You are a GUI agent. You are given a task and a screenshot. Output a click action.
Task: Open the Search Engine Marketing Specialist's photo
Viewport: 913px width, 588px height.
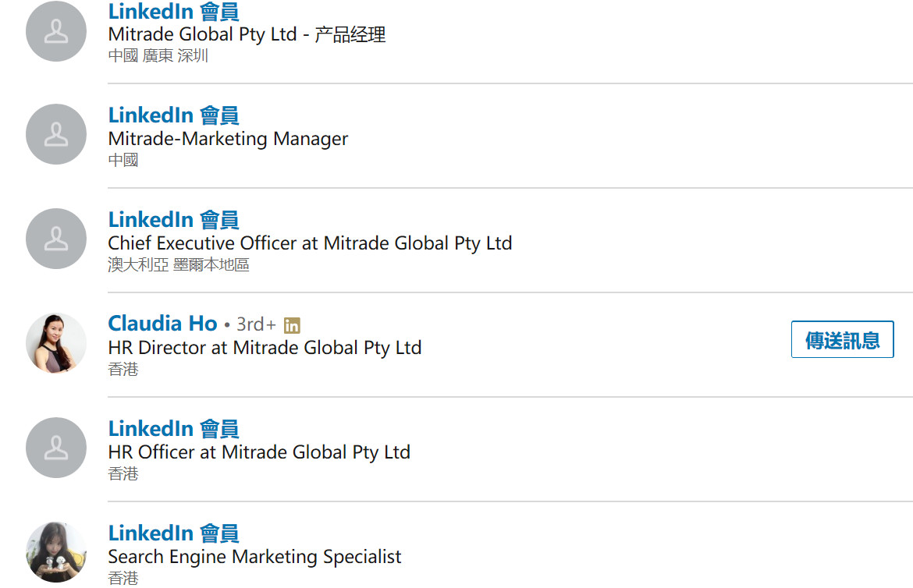(x=56, y=552)
